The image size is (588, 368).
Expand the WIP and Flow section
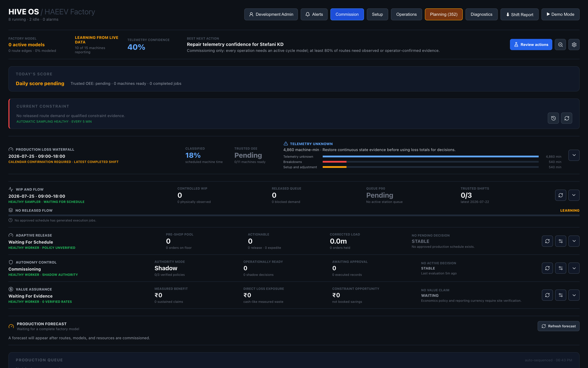(x=574, y=195)
